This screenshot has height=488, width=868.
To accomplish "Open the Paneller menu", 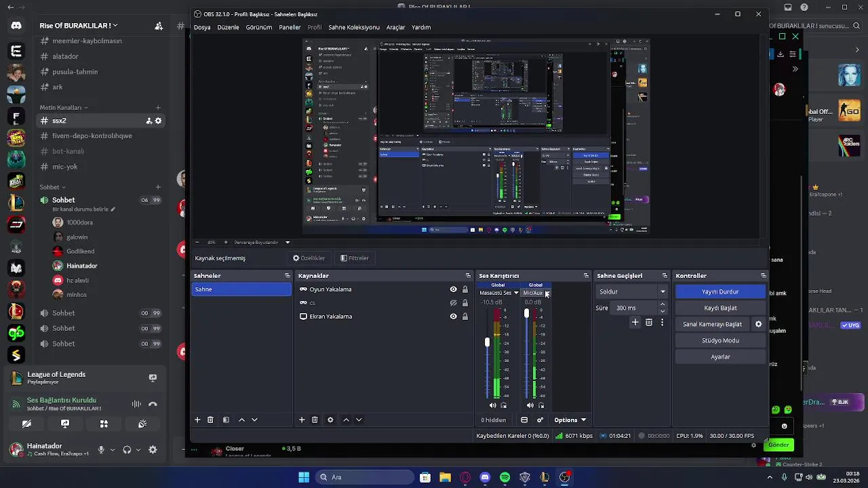I will pyautogui.click(x=290, y=27).
